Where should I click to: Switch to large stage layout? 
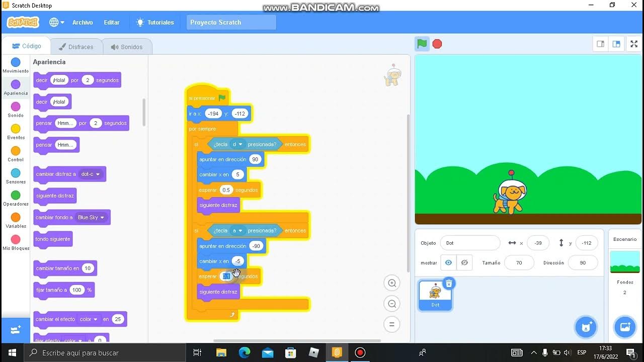point(616,44)
